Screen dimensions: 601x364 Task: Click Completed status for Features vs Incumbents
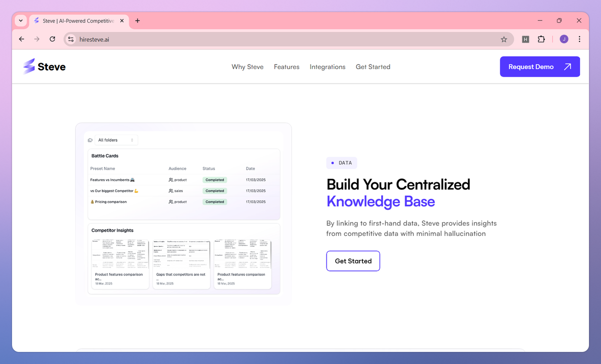[214, 180]
